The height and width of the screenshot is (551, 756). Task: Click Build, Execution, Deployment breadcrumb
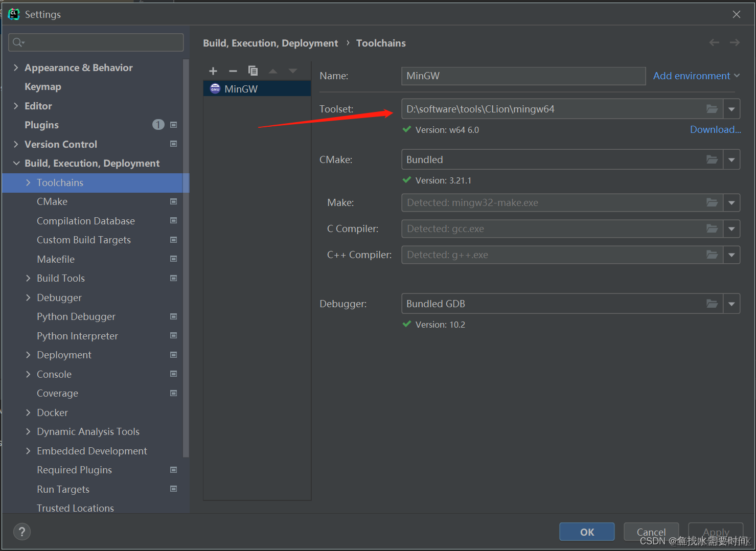(x=270, y=43)
